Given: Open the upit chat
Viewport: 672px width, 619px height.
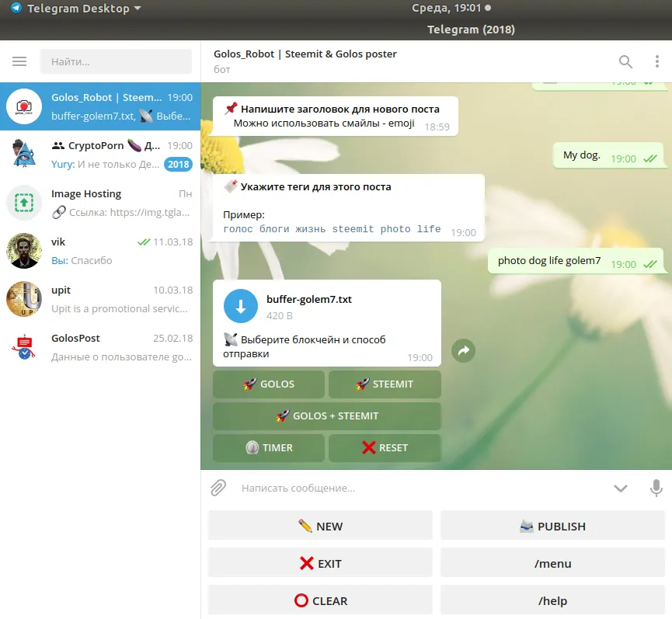Looking at the screenshot, I should coord(100,299).
